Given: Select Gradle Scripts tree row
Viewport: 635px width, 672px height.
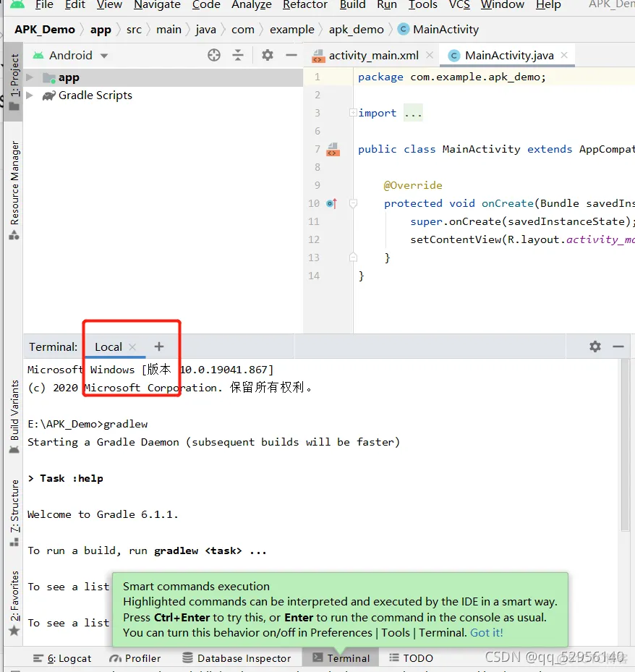Looking at the screenshot, I should [x=163, y=95].
